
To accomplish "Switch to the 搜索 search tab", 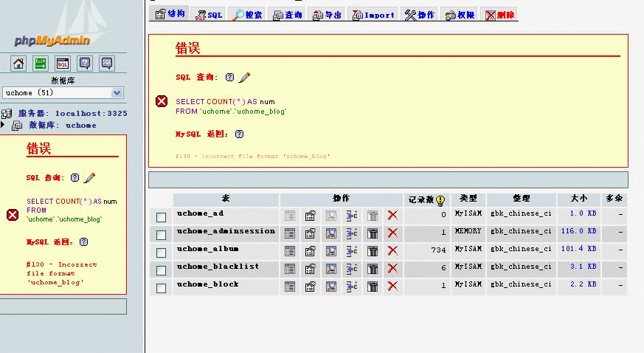I will tap(248, 15).
